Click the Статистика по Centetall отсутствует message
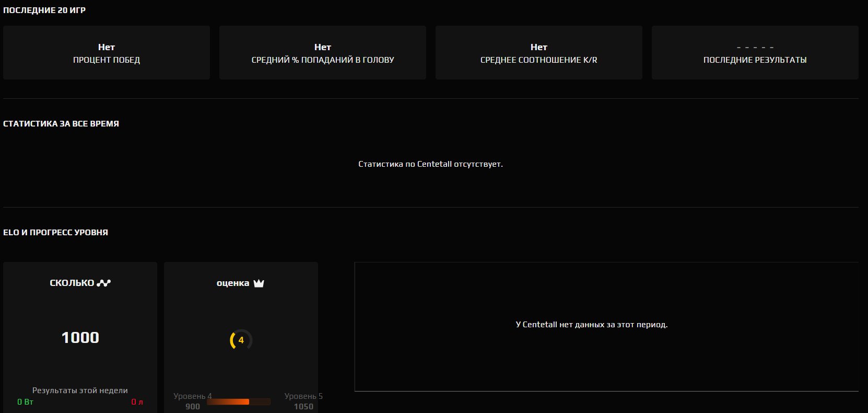Screen dimensions: 868x413 click(x=430, y=164)
